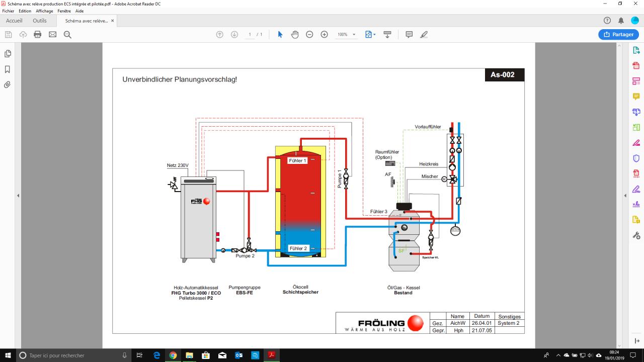This screenshot has width=644, height=362.
Task: Close the Schéma avec relève document tab
Action: (113, 21)
